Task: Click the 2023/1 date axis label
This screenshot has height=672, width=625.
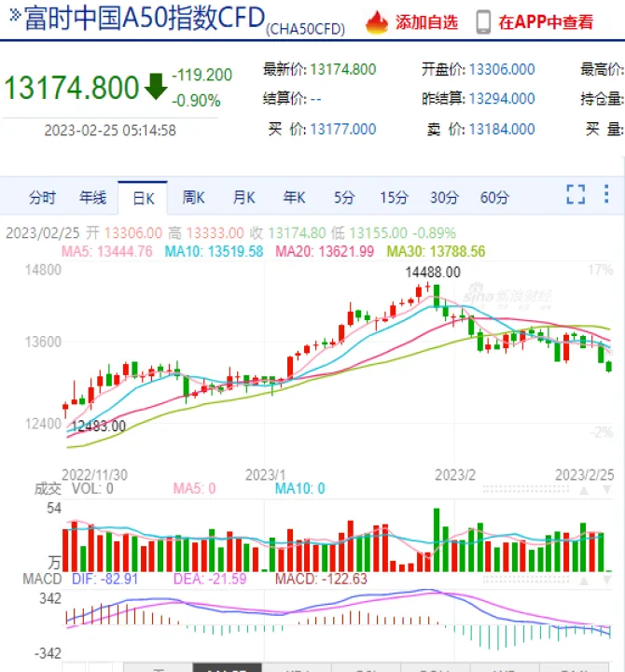Action: (x=265, y=475)
